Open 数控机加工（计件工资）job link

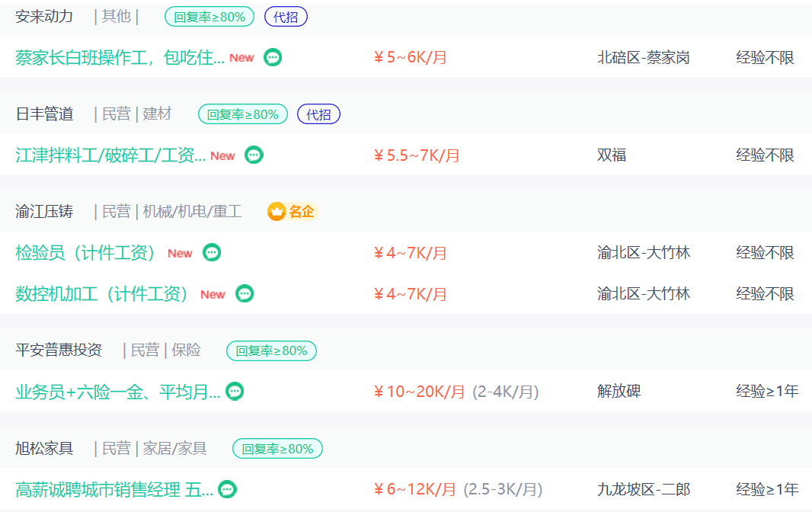coord(102,294)
